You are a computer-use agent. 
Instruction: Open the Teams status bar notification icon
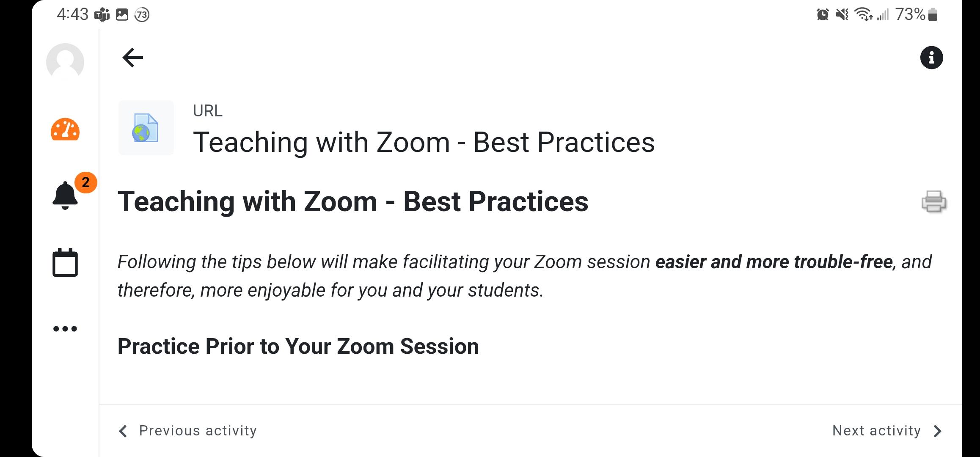pos(102,15)
